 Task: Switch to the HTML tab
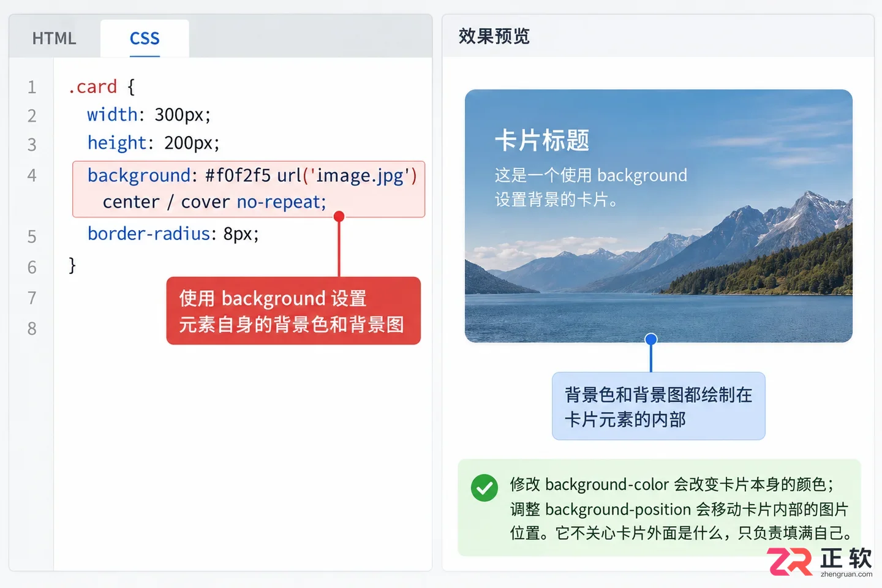pyautogui.click(x=55, y=39)
